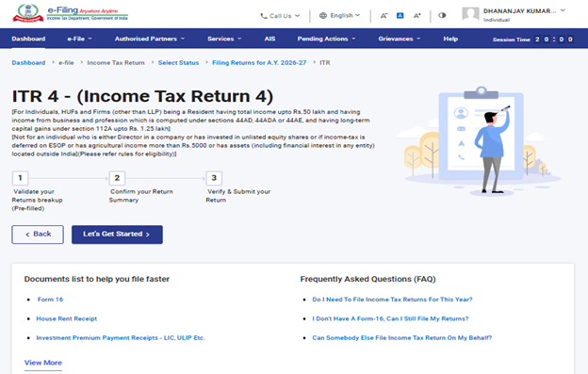The image size is (588, 374).
Task: Reset font size with the blue A icon
Action: [x=400, y=16]
